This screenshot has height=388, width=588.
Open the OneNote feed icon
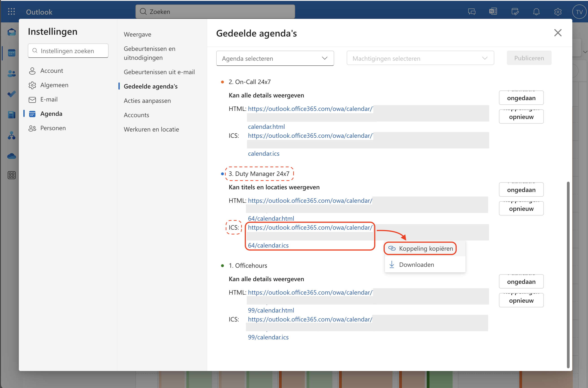[x=493, y=12]
